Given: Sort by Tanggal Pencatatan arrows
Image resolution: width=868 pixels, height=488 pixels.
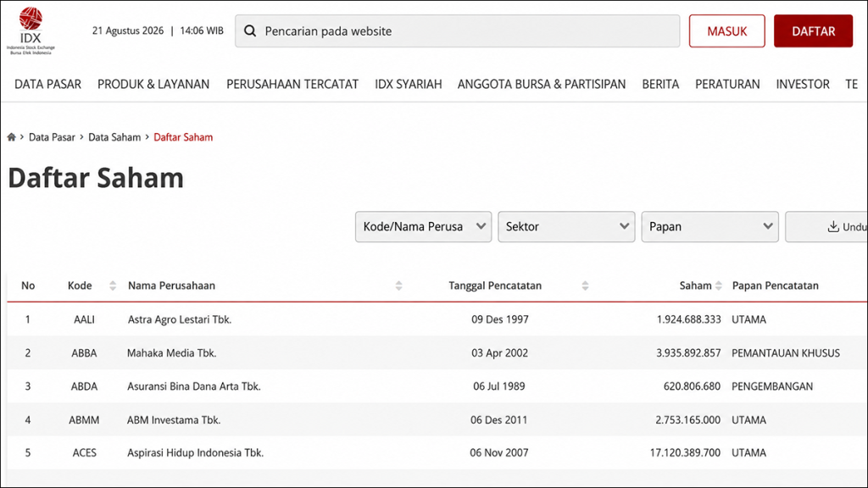Looking at the screenshot, I should tap(585, 286).
